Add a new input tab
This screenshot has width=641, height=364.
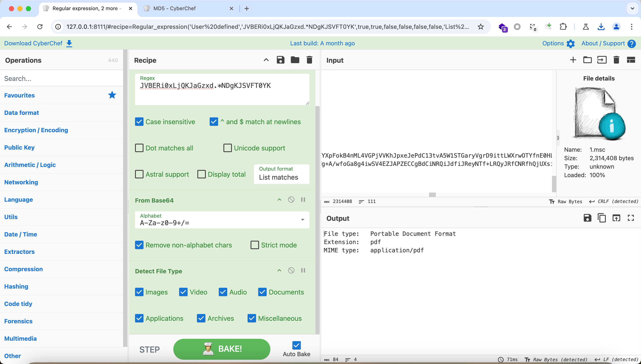coord(573,60)
